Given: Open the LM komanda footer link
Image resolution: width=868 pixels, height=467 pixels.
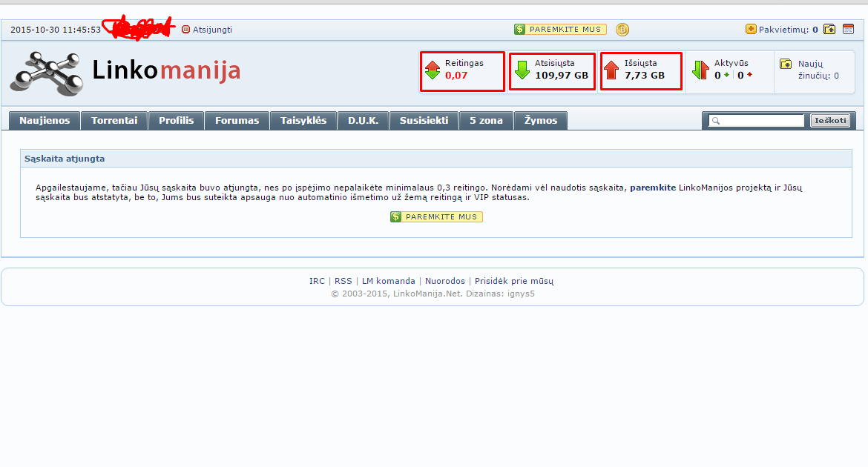Looking at the screenshot, I should pyautogui.click(x=389, y=281).
